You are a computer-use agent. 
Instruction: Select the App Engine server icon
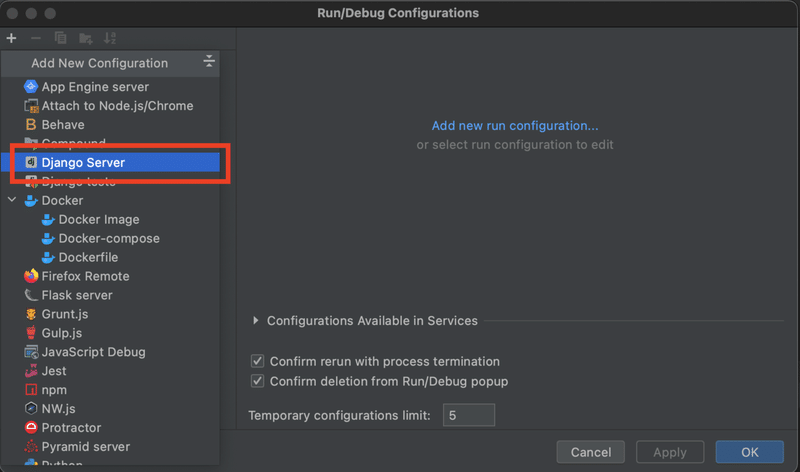tap(31, 87)
